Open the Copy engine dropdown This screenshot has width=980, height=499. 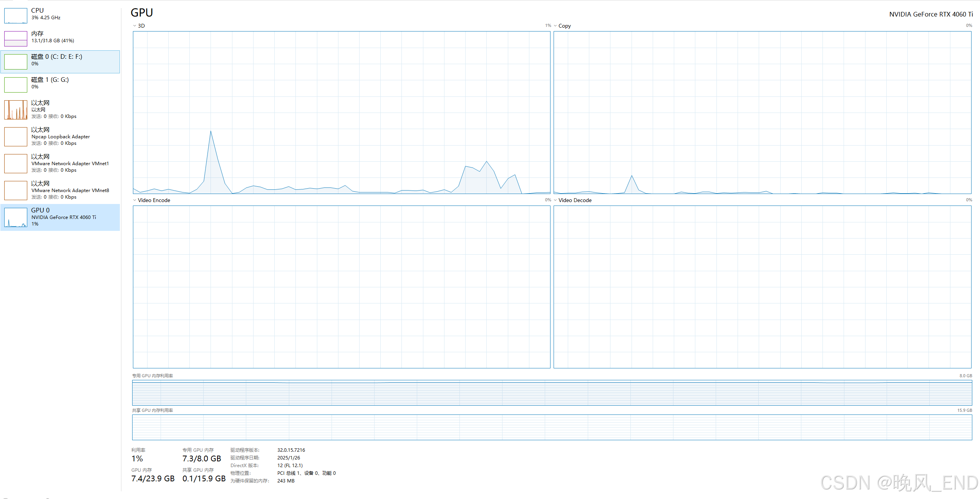coord(555,26)
